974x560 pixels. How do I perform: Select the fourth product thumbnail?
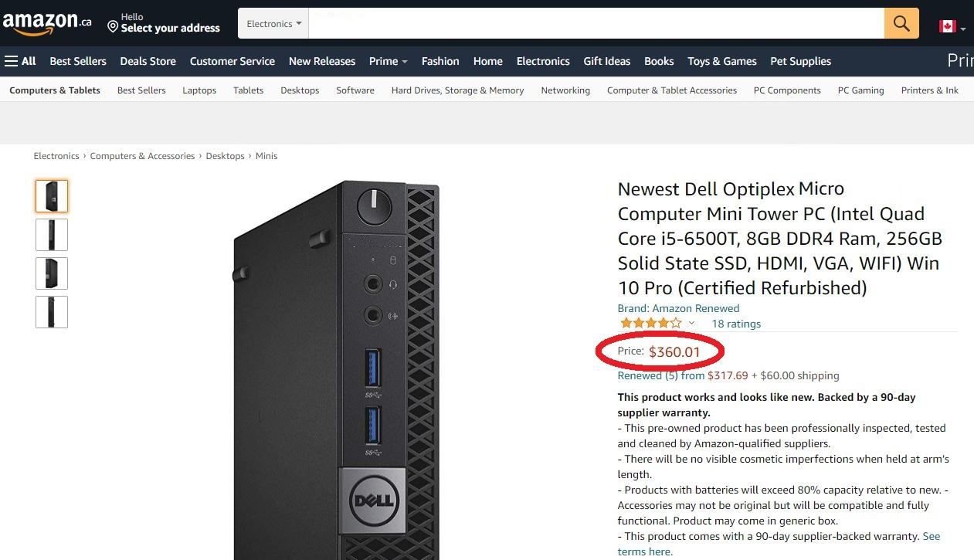point(52,312)
